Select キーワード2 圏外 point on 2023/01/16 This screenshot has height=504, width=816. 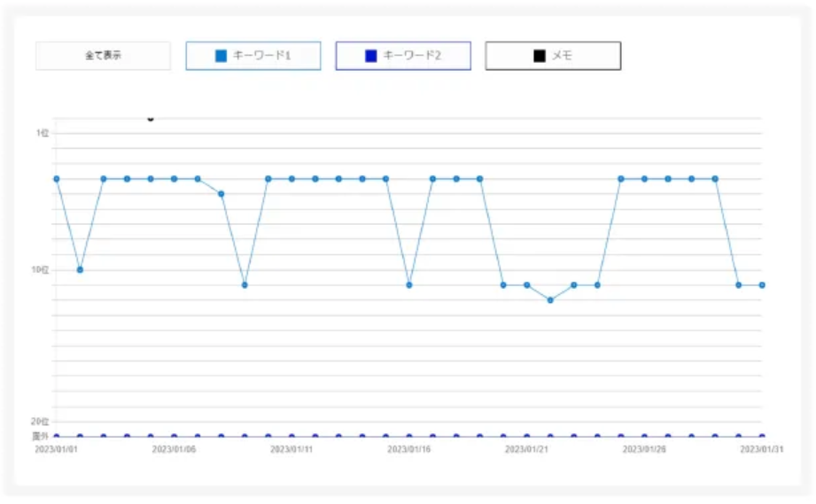pos(409,437)
